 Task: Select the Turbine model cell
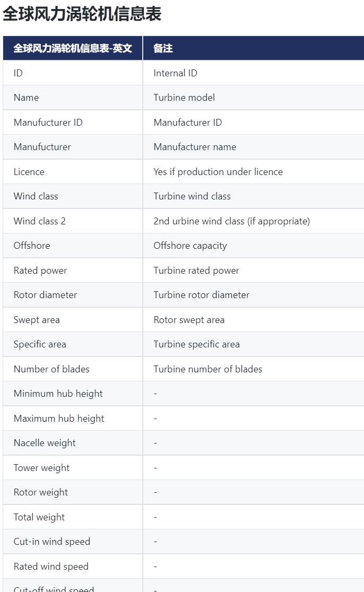(x=184, y=98)
